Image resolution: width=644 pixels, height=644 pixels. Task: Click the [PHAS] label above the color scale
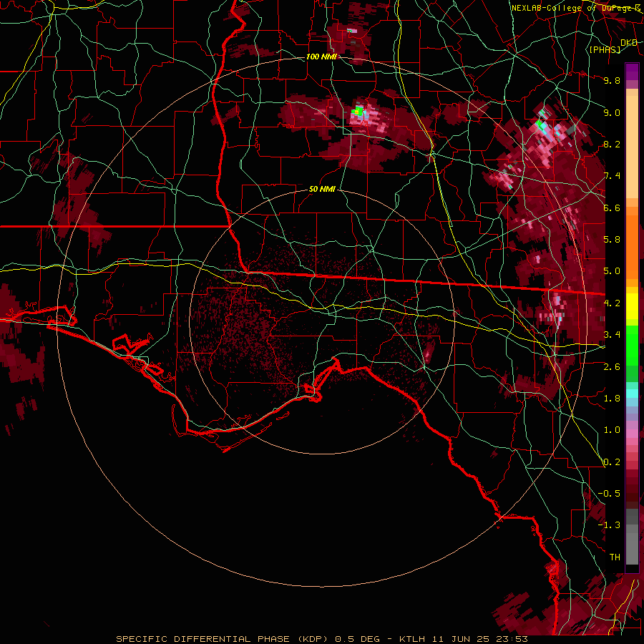(605, 49)
